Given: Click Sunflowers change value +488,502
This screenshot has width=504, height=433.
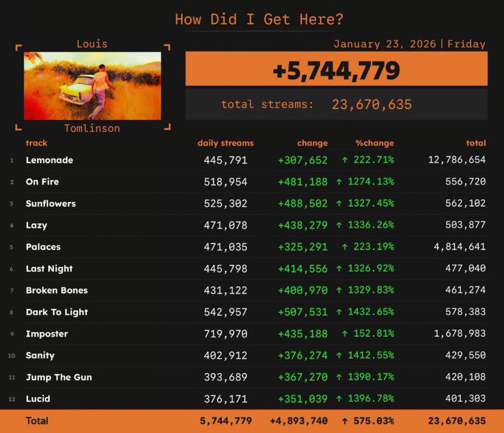Looking at the screenshot, I should coord(302,203).
